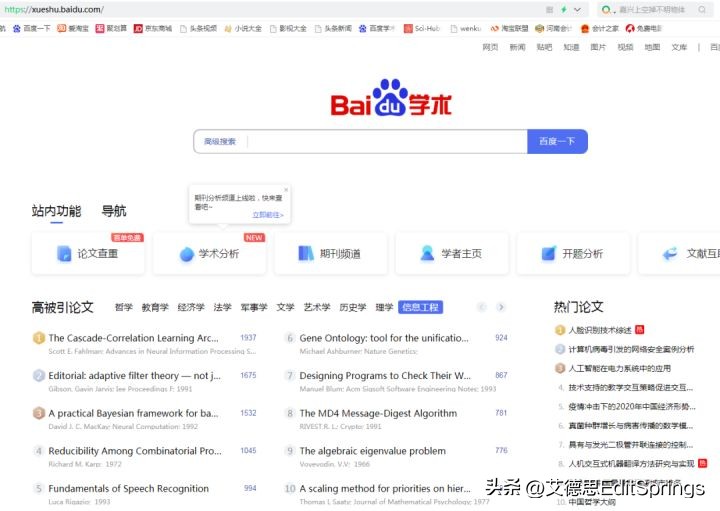Click the green lightning speed-mode icon
The width and height of the screenshot is (720, 511).
pos(564,9)
